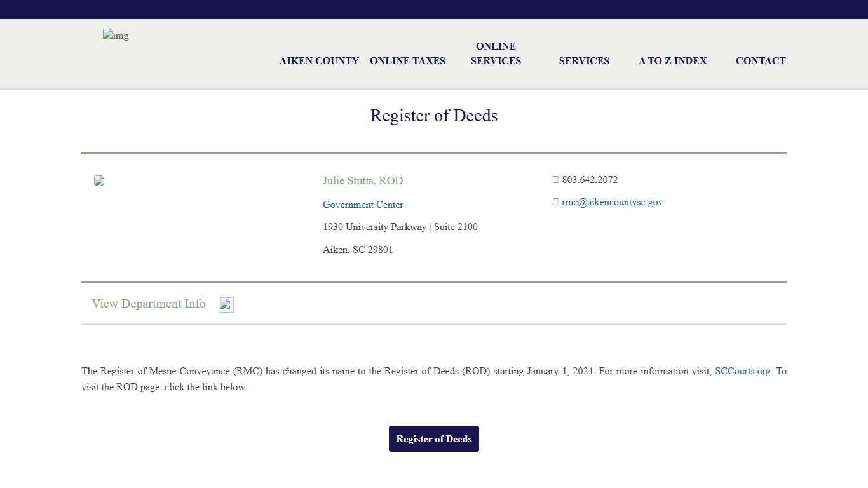Image resolution: width=868 pixels, height=488 pixels.
Task: Navigate to the CONTACT page
Action: [x=761, y=60]
